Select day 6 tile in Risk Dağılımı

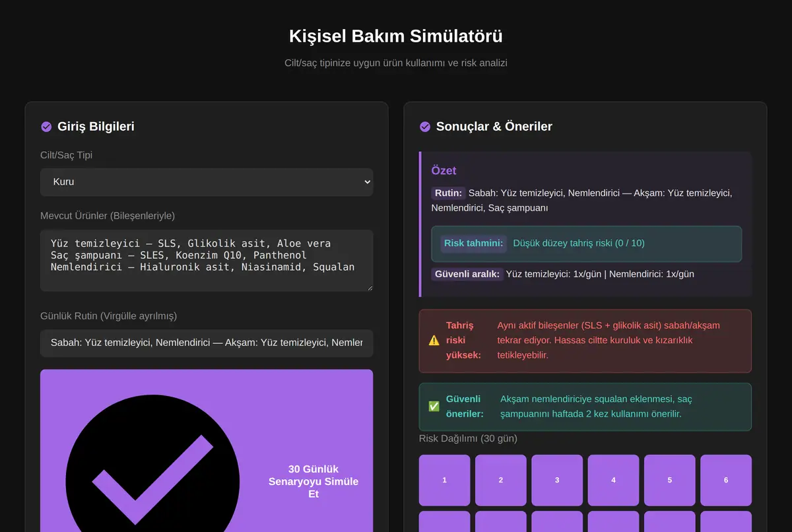pyautogui.click(x=726, y=480)
